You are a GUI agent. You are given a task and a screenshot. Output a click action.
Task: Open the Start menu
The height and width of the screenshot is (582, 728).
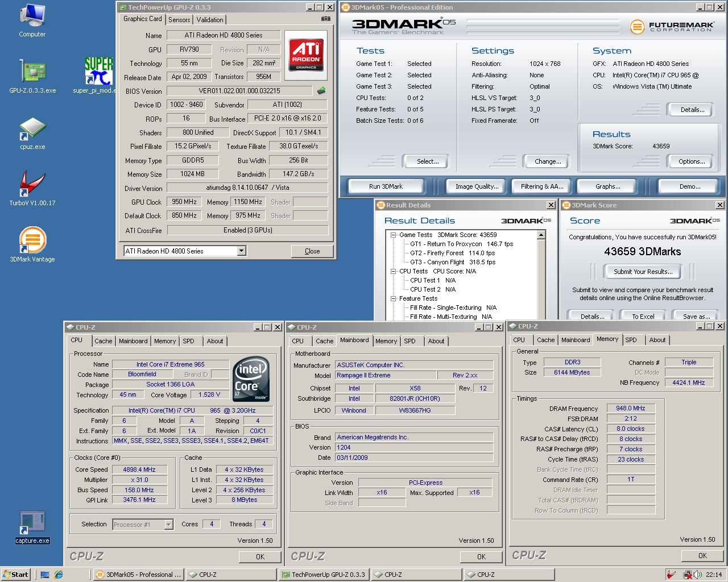15,575
